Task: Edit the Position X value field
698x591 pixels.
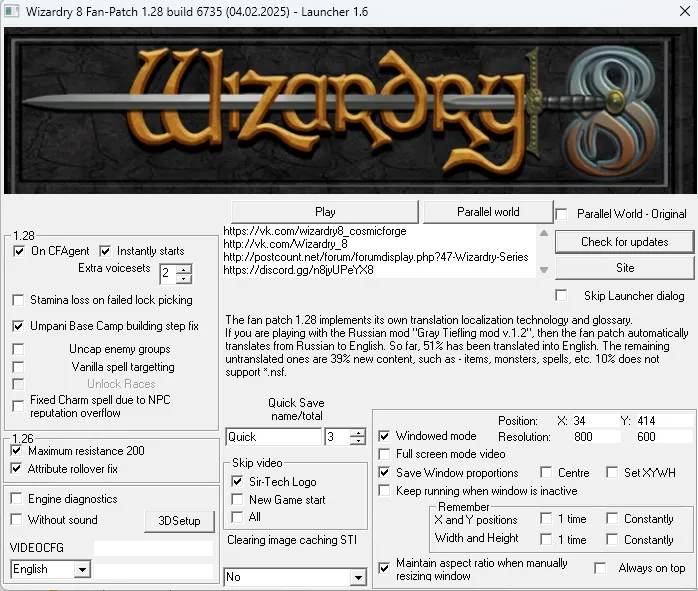Action: pyautogui.click(x=596, y=421)
